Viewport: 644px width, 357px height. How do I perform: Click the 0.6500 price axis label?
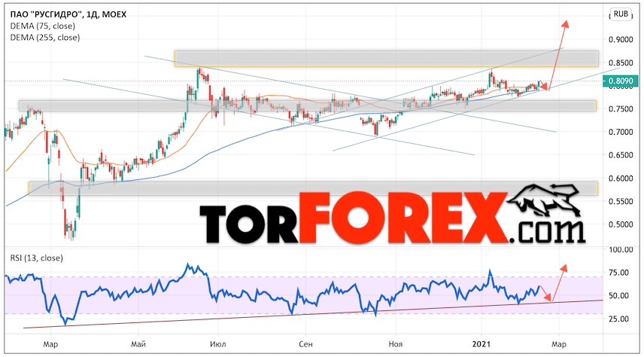point(620,155)
